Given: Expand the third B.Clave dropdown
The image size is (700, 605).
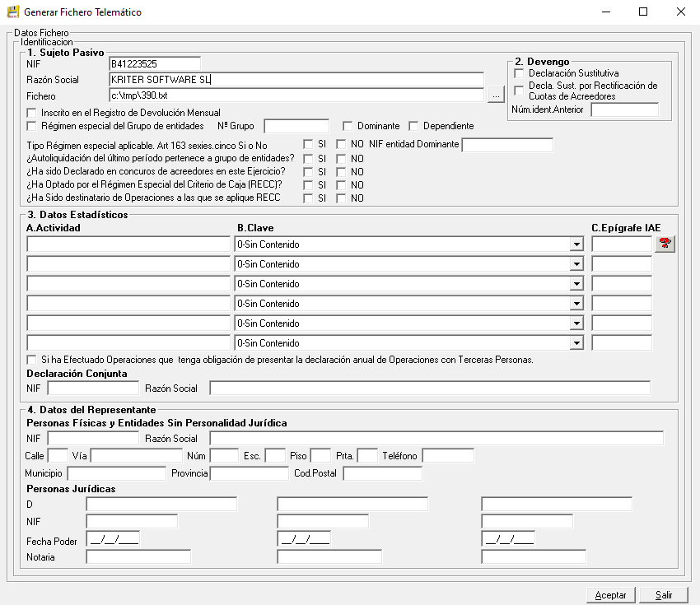Looking at the screenshot, I should tap(576, 284).
